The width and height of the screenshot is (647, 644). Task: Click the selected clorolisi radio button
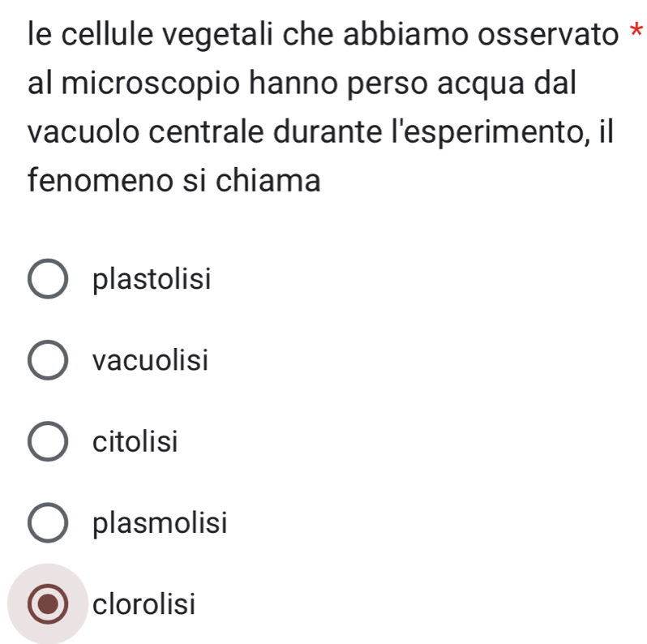pos(48,604)
